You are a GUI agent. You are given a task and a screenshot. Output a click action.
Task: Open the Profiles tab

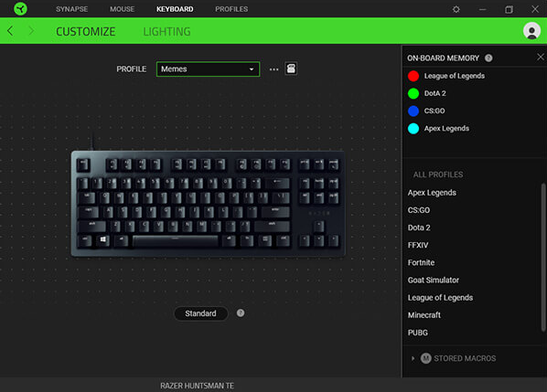click(231, 9)
